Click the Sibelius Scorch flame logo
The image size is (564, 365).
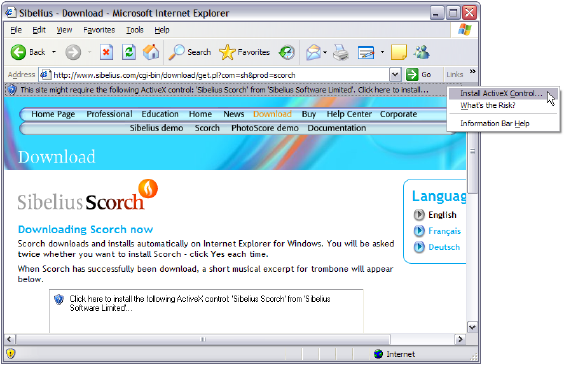(148, 188)
